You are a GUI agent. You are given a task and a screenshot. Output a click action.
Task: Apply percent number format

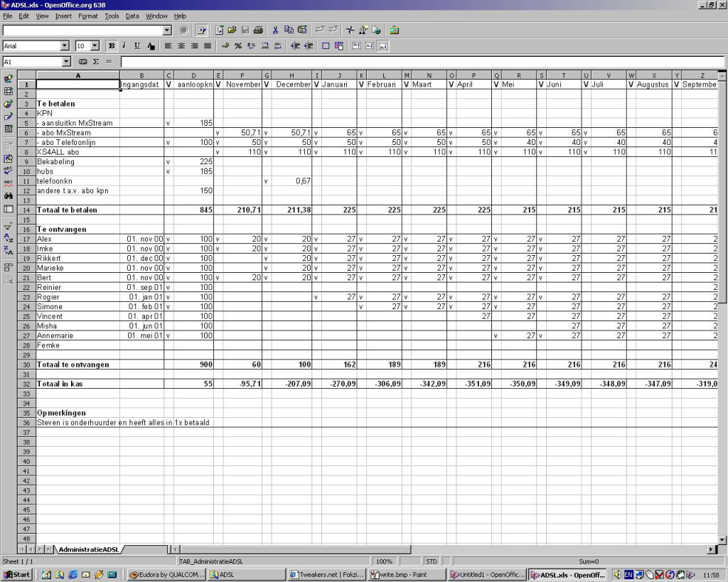coord(238,46)
